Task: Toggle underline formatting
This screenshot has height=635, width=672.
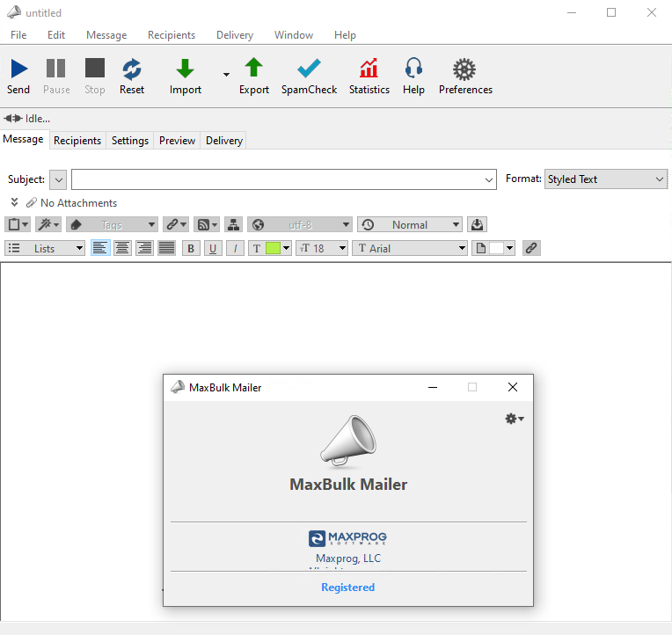Action: coord(213,248)
